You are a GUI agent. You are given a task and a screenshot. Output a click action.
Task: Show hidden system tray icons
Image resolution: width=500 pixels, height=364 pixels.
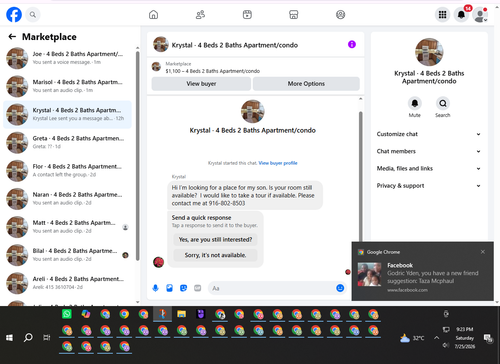tap(436, 338)
